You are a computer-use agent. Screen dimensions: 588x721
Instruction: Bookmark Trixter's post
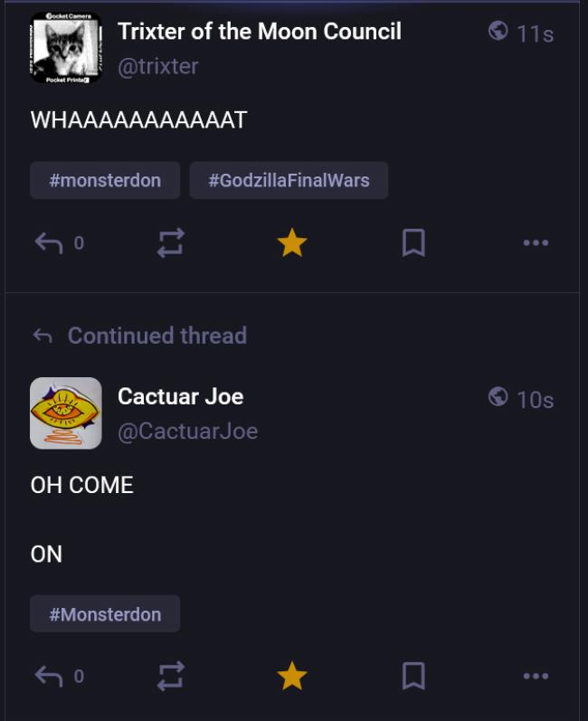coord(413,242)
